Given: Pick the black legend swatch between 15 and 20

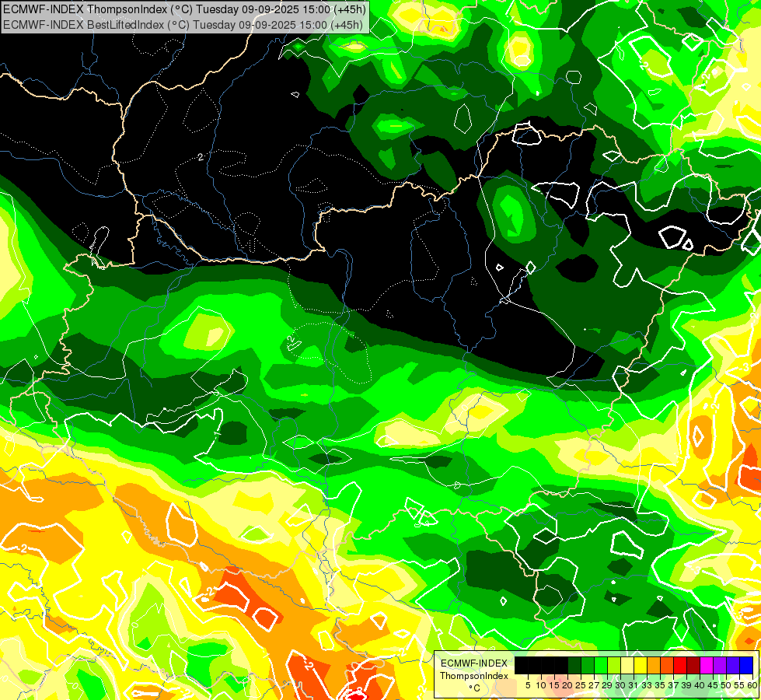Looking at the screenshot, I should (x=561, y=665).
